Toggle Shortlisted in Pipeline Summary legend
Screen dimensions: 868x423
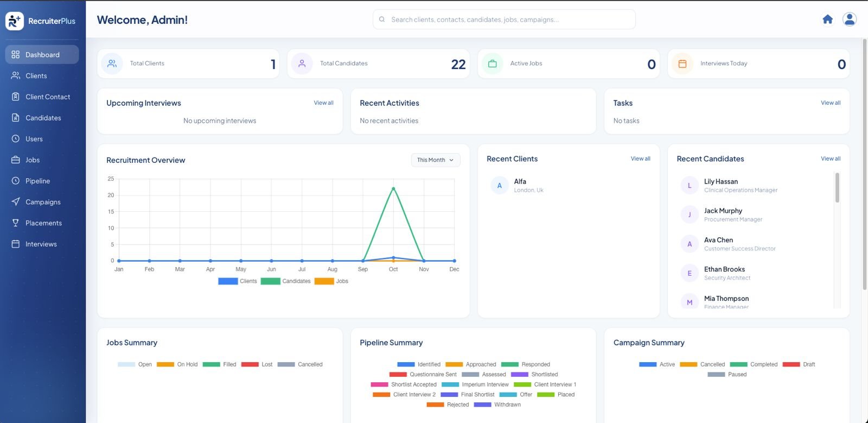click(534, 375)
